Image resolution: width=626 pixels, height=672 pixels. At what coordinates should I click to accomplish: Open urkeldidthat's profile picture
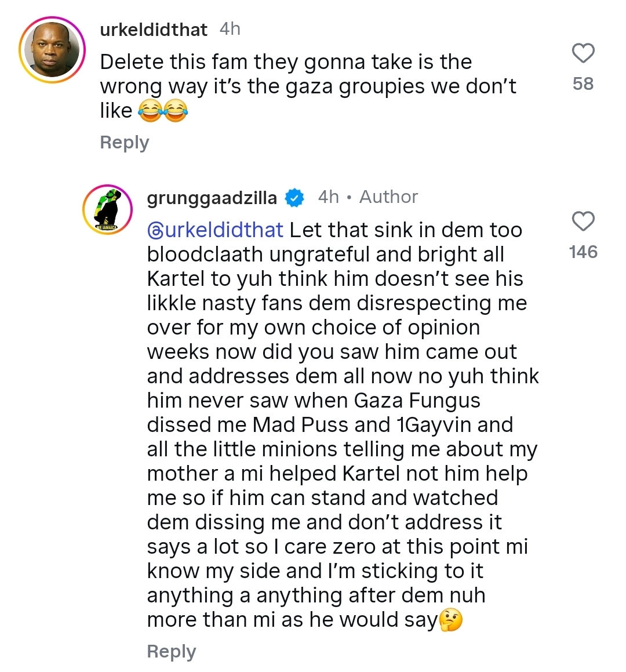[x=52, y=50]
